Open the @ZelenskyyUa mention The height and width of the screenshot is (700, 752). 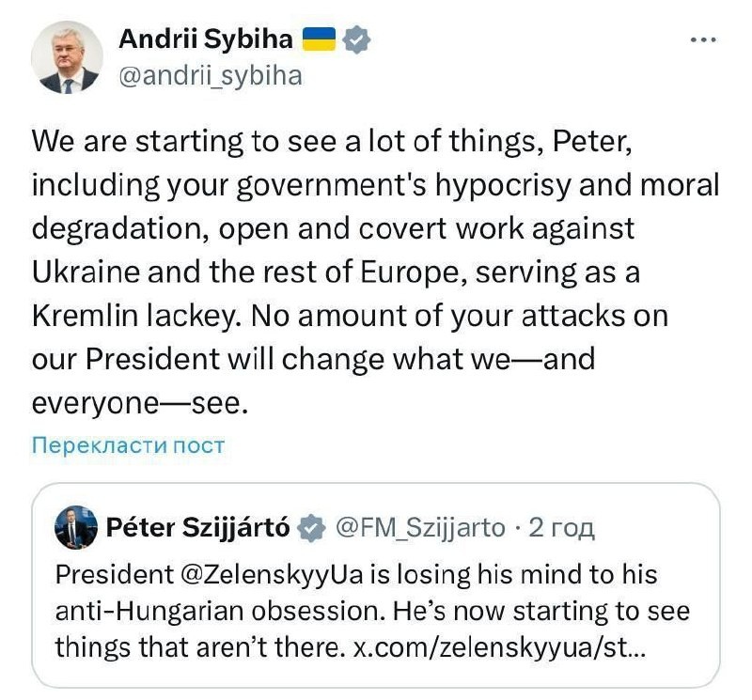[272, 574]
